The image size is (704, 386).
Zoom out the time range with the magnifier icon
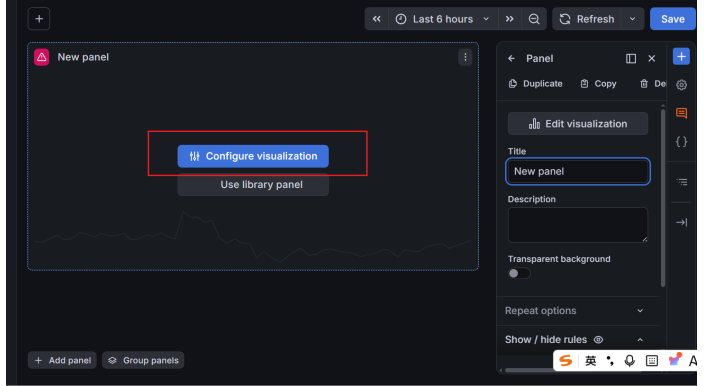tap(534, 19)
